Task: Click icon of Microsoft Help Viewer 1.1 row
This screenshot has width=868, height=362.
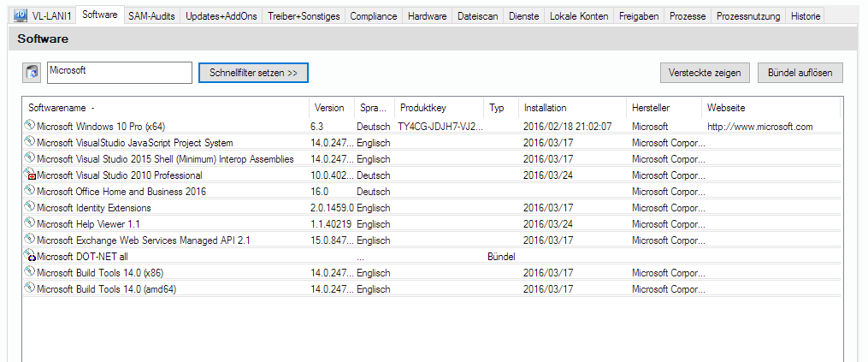Action: (30, 224)
